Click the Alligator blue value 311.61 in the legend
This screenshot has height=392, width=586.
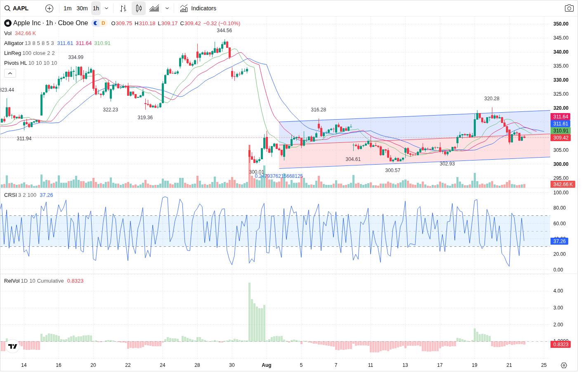65,43
